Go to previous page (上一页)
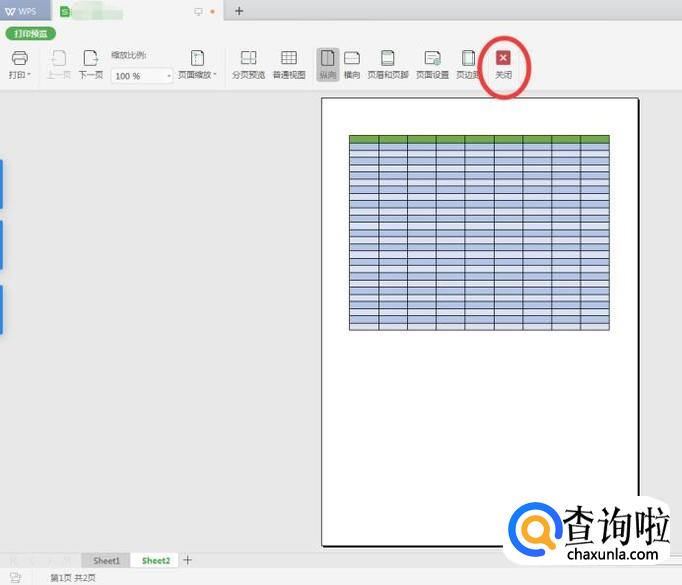 coord(59,64)
